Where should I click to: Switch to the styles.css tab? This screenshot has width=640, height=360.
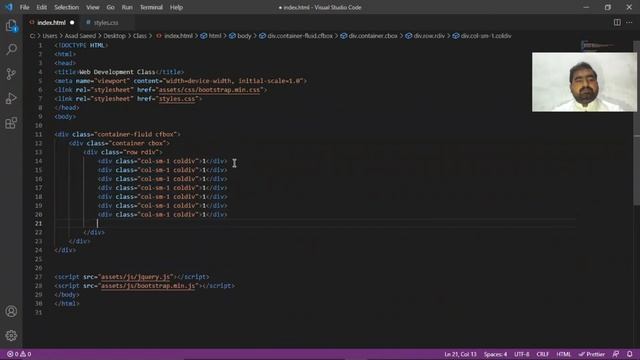click(x=106, y=22)
